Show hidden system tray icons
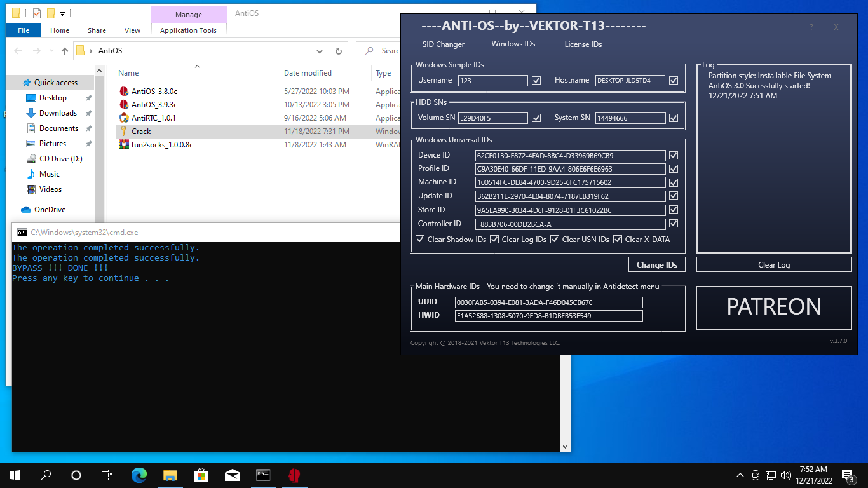Image resolution: width=868 pixels, height=488 pixels. pos(740,475)
